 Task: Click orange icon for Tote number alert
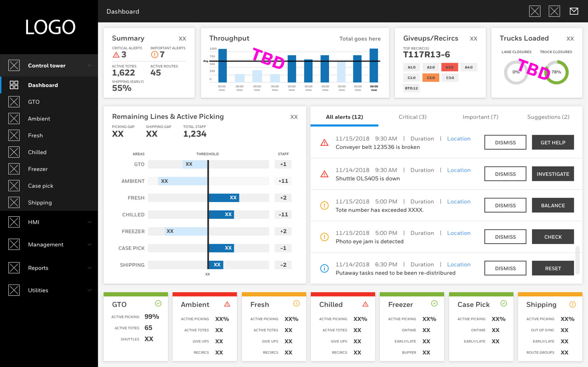(x=324, y=205)
